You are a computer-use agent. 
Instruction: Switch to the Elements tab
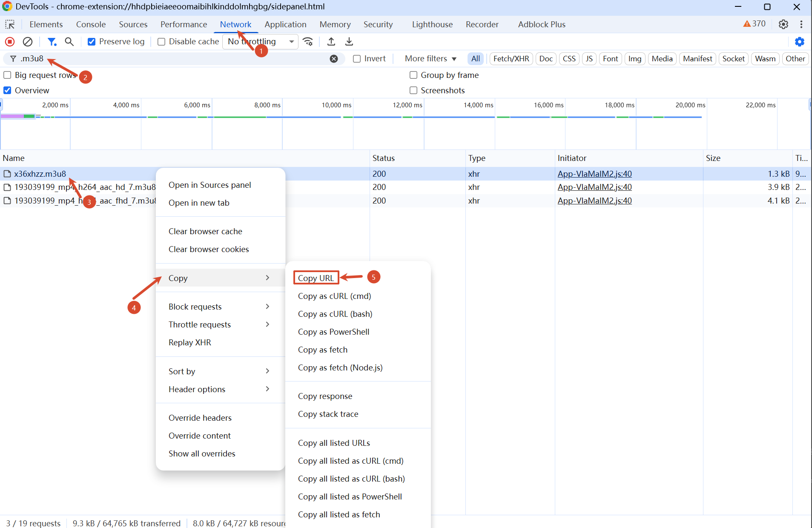46,24
